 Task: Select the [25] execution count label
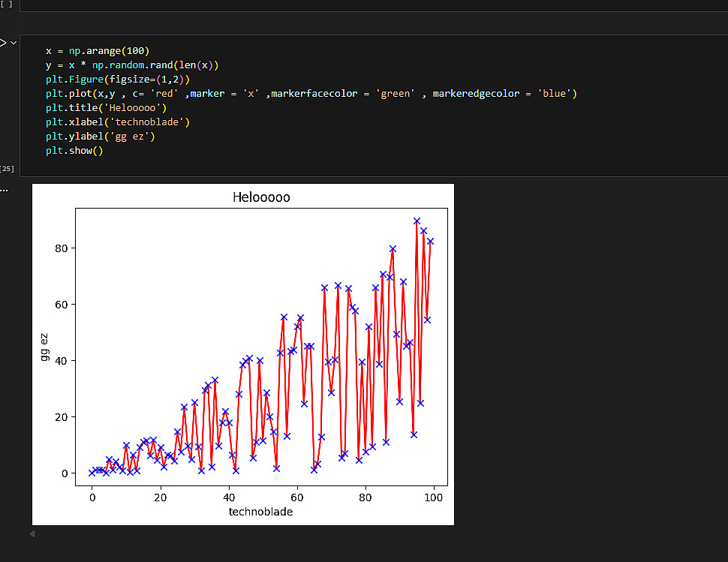8,169
